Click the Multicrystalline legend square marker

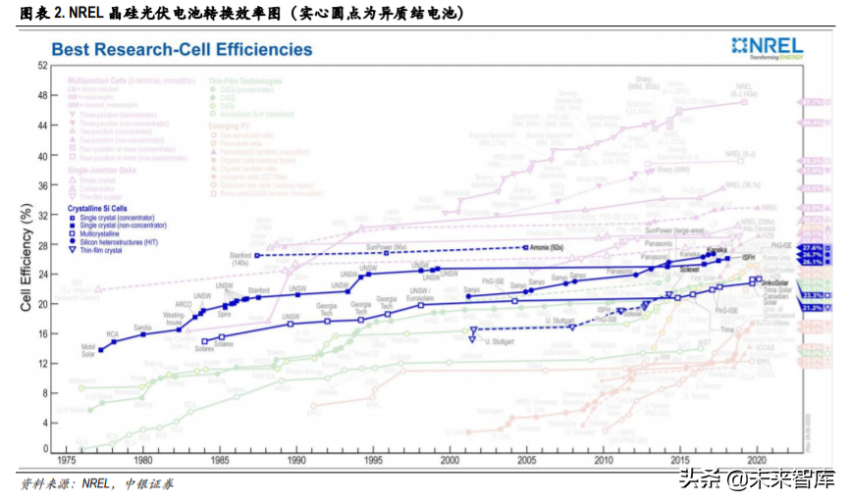coord(72,233)
